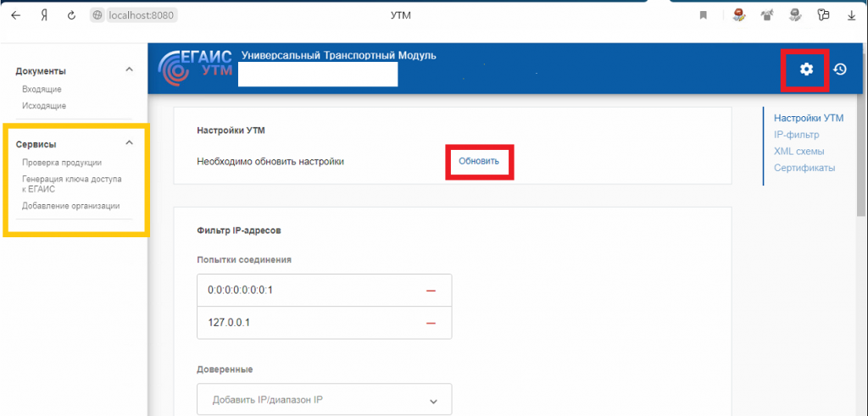Open the settings gear icon

[807, 69]
